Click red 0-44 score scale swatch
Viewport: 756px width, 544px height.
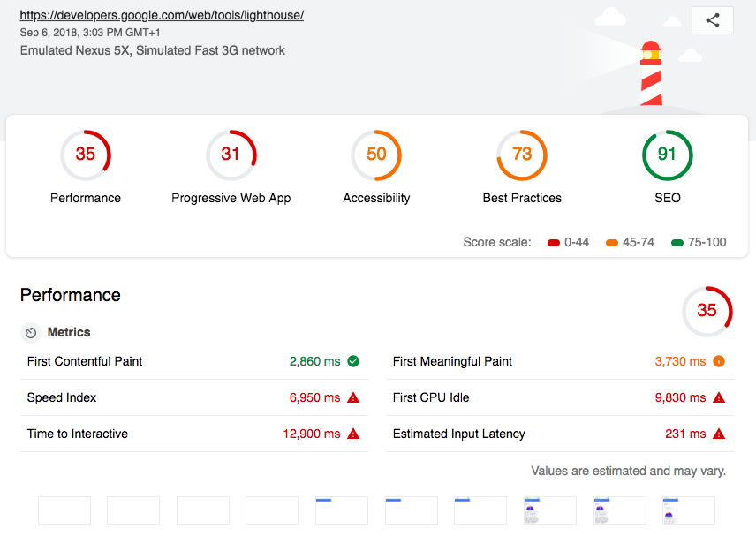pos(554,243)
